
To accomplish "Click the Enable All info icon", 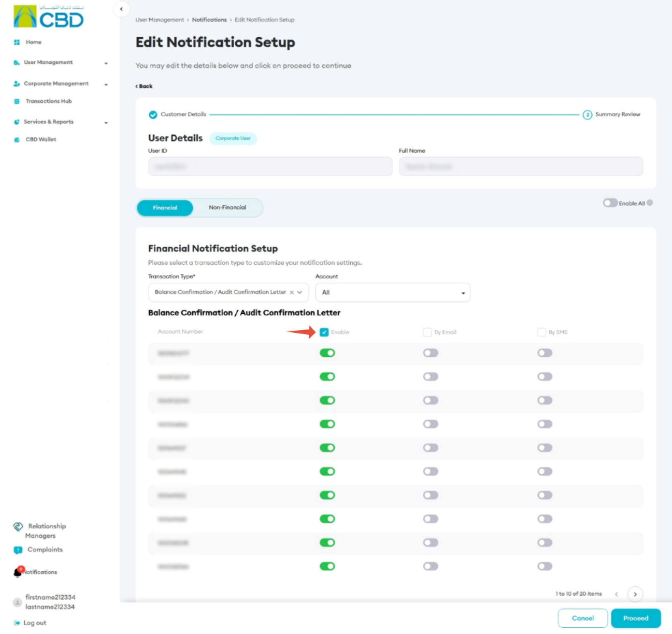I will pos(650,203).
